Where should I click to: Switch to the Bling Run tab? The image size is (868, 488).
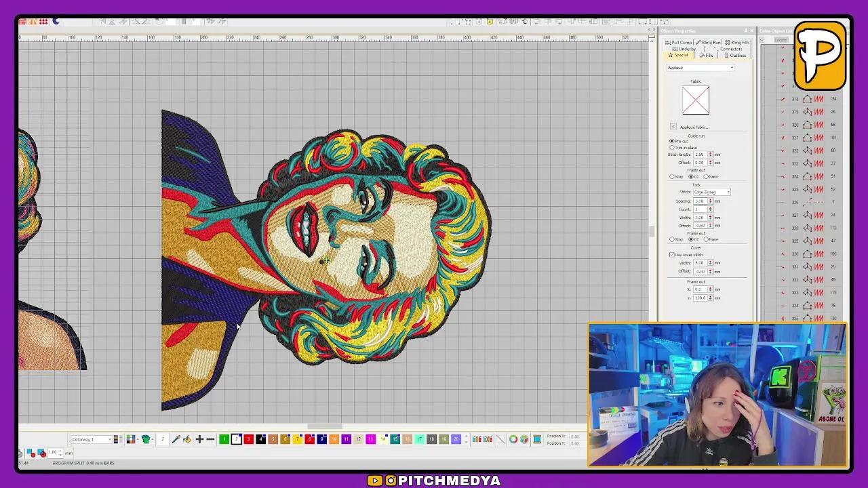pos(709,42)
